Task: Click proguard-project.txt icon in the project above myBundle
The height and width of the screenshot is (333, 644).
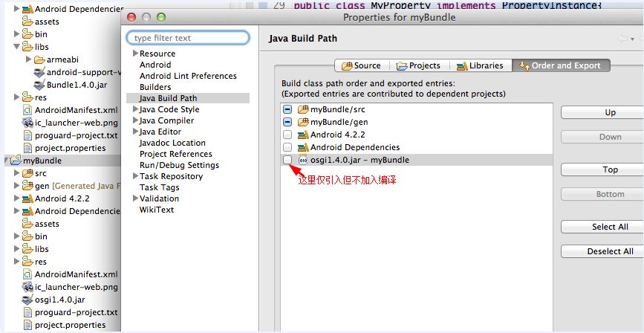Action: [27, 135]
